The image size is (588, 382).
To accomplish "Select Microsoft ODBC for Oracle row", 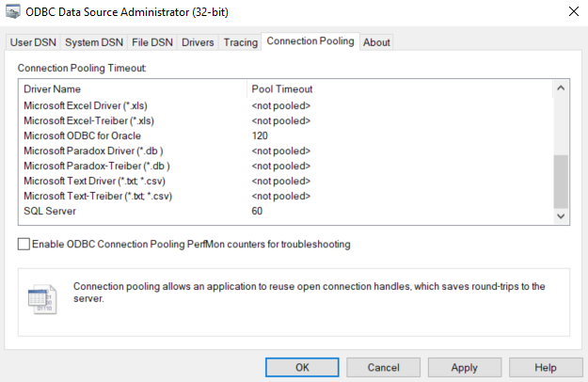I will [285, 135].
